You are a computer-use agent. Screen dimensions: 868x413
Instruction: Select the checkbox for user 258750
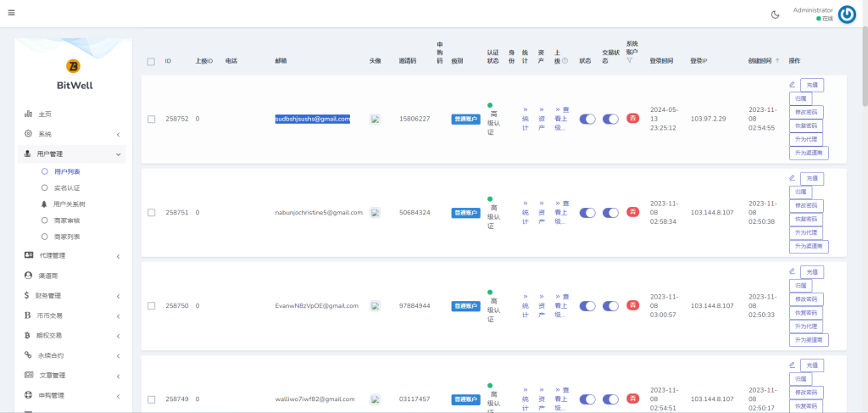151,305
